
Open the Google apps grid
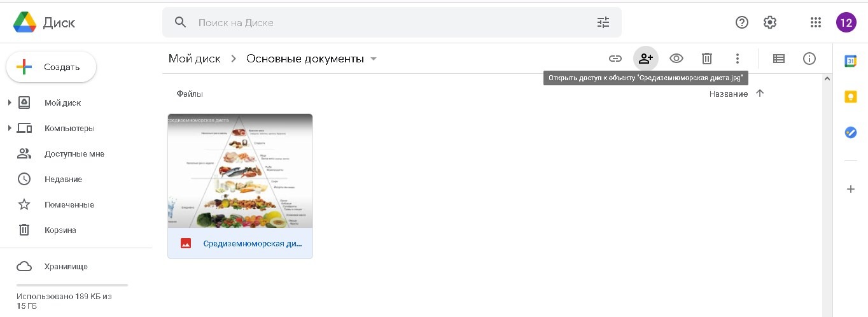click(x=816, y=22)
